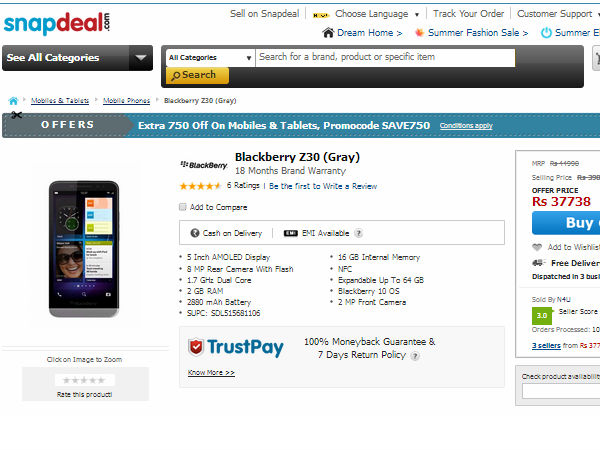Tick the Add to Compare checkbox

pos(183,207)
